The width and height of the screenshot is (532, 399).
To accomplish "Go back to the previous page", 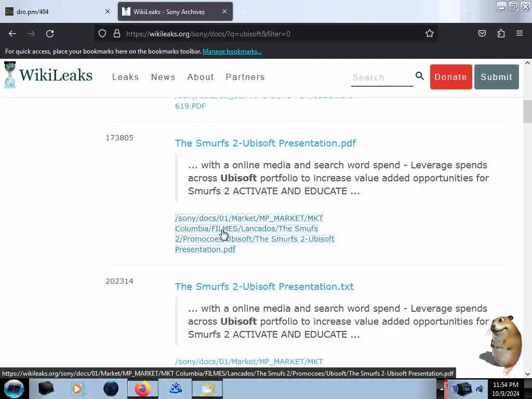I will (x=12, y=34).
